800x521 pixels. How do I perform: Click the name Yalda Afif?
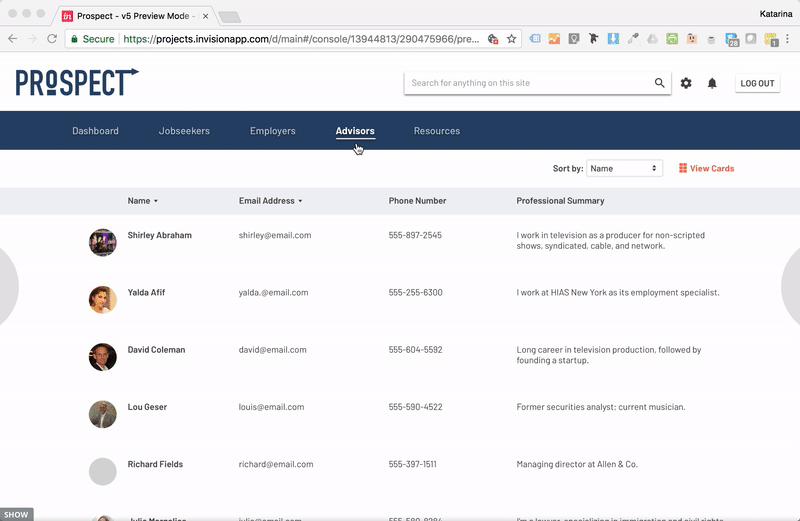pos(146,292)
